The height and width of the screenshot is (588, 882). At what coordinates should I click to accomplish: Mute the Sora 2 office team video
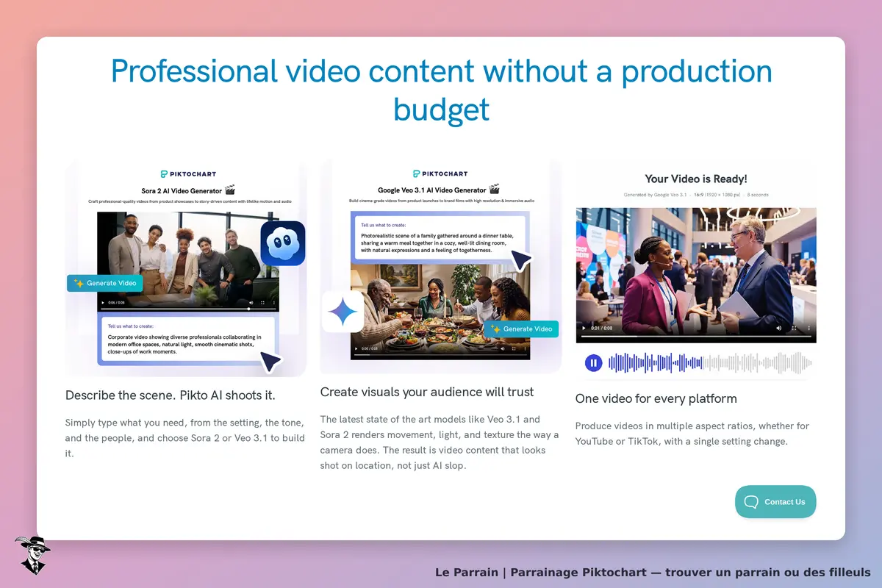coord(251,303)
